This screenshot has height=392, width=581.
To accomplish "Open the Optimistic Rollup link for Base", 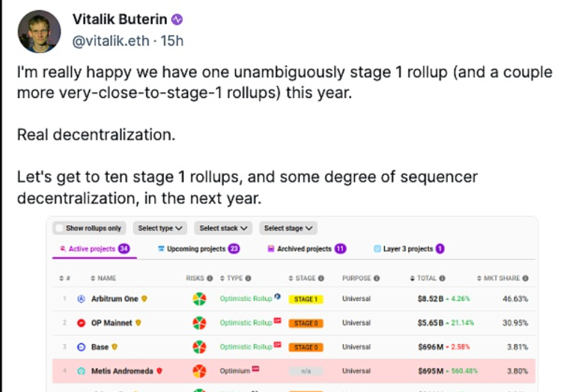I will [246, 347].
